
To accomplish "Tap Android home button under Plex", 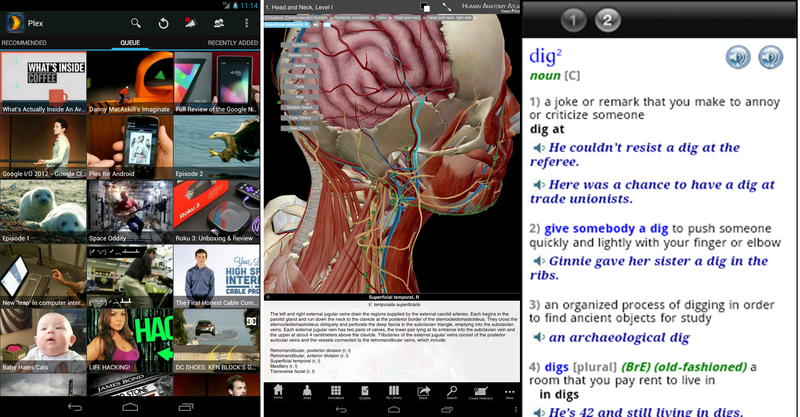I will (130, 407).
